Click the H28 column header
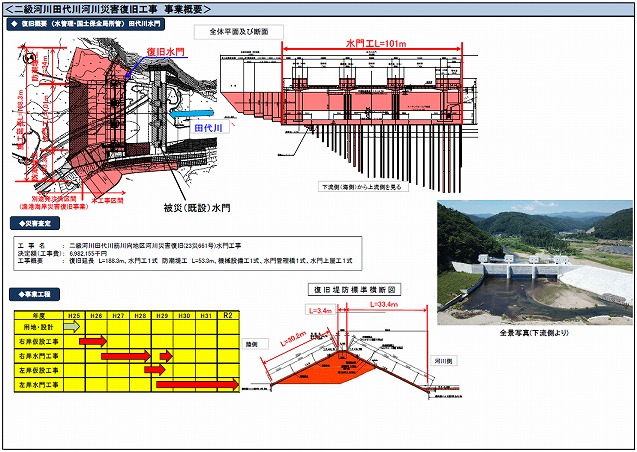 click(140, 315)
